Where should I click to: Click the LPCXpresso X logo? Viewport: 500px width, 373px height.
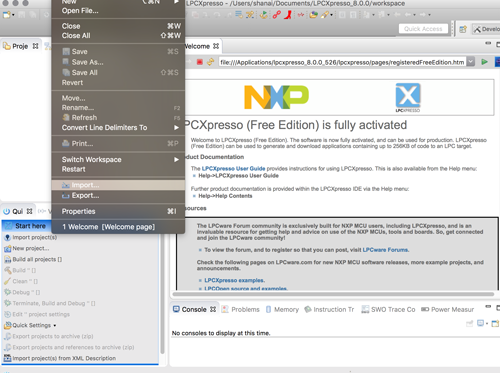tap(408, 97)
